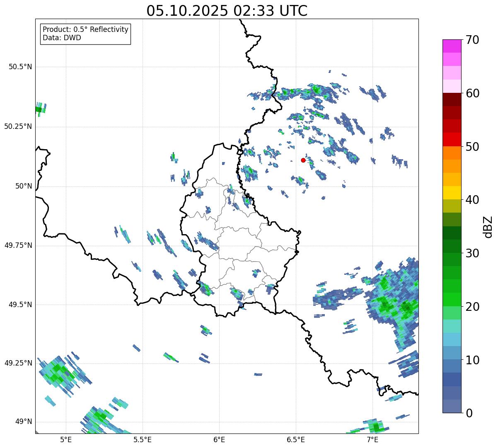The height and width of the screenshot is (448, 498).
Task: Click the colorbar "dBZ" axis label
Action: coord(488,227)
